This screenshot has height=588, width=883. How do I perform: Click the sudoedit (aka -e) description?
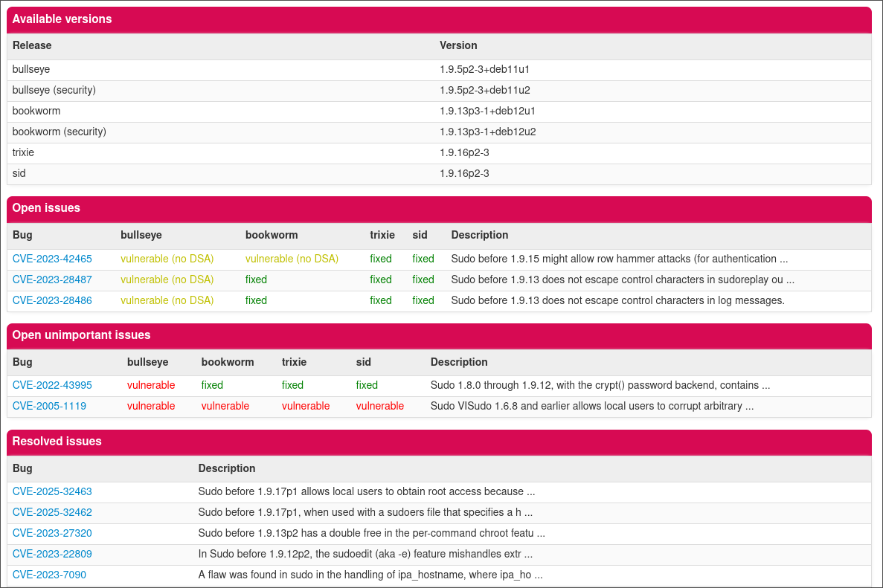[365, 555]
